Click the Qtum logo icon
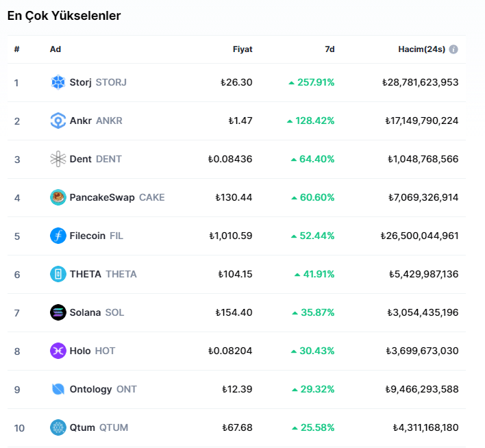This screenshot has height=448, width=485. point(58,427)
